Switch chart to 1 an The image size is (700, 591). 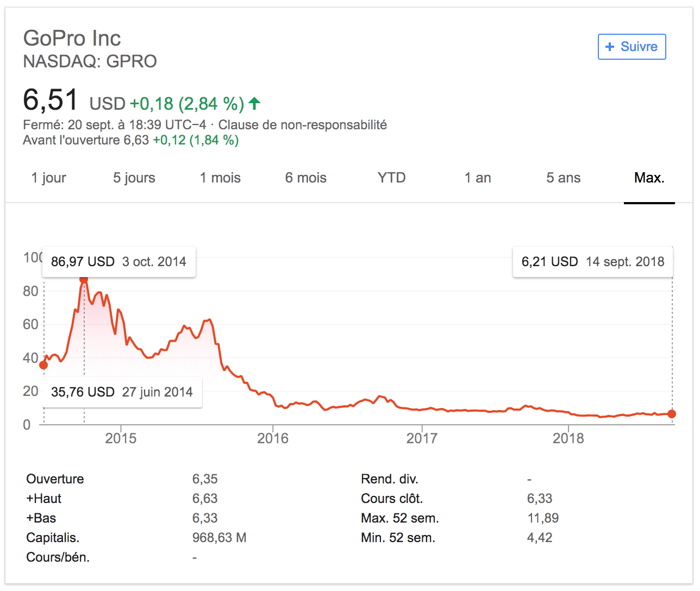pos(478,178)
